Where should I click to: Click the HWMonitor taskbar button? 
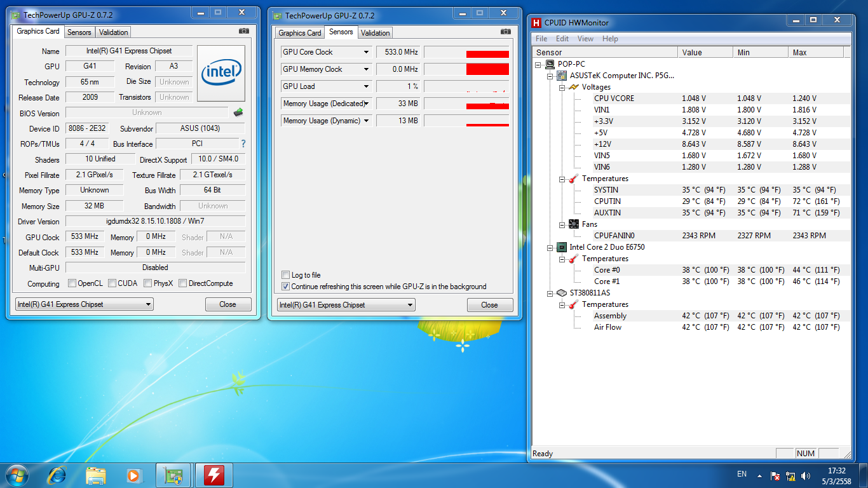pos(214,475)
